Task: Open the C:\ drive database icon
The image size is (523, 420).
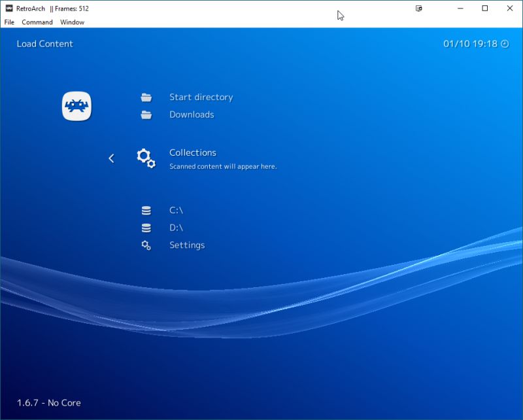Action: (145, 210)
